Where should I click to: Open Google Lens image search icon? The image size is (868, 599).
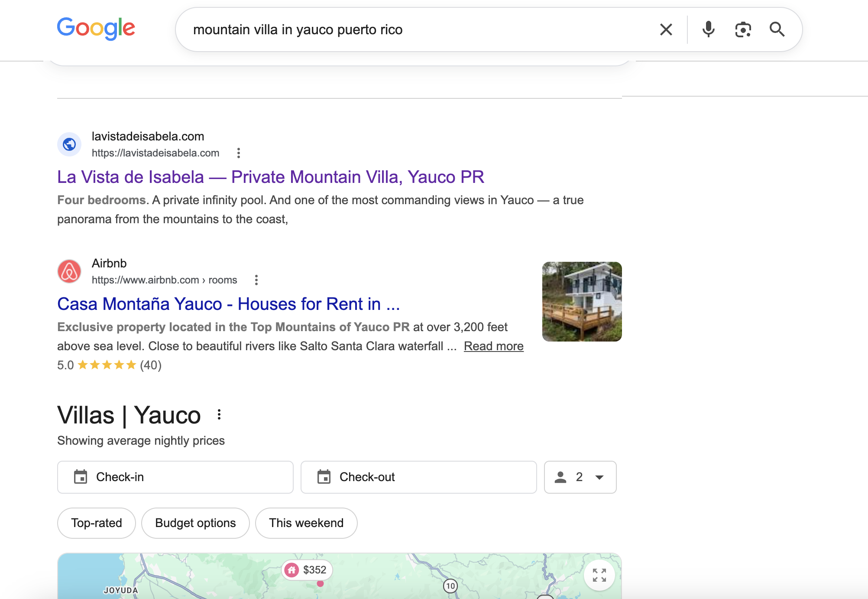coord(743,29)
